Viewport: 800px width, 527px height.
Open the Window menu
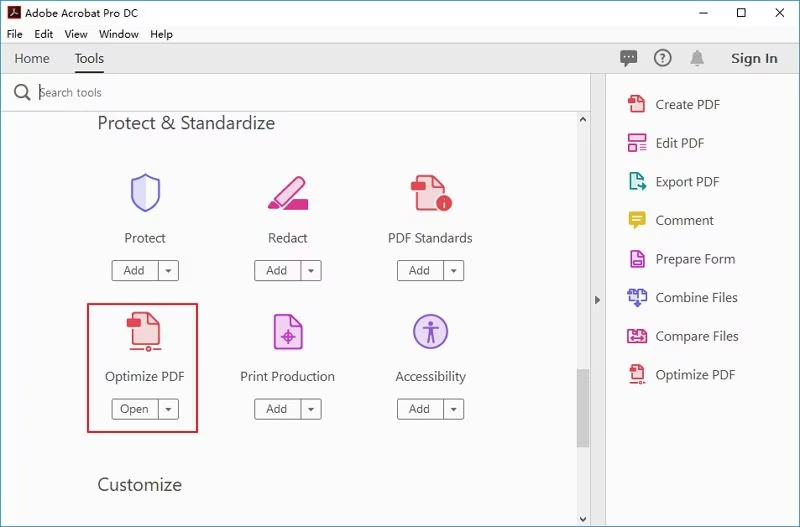(x=118, y=34)
